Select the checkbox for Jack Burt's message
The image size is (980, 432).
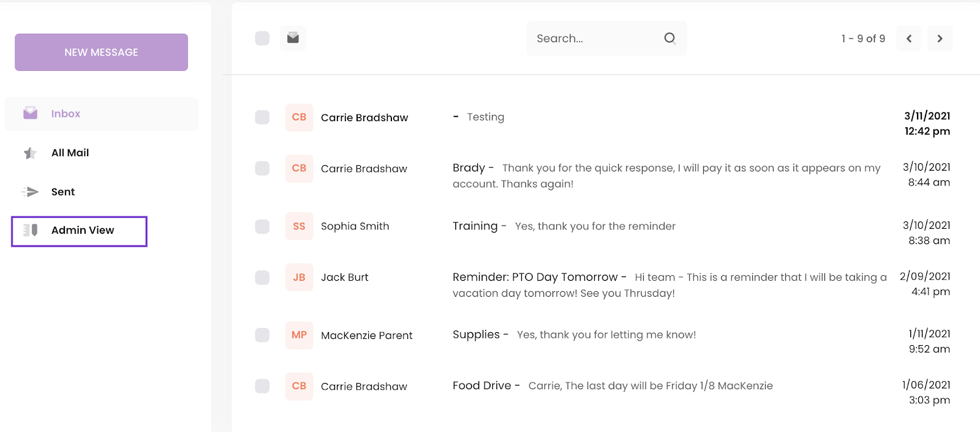tap(262, 277)
